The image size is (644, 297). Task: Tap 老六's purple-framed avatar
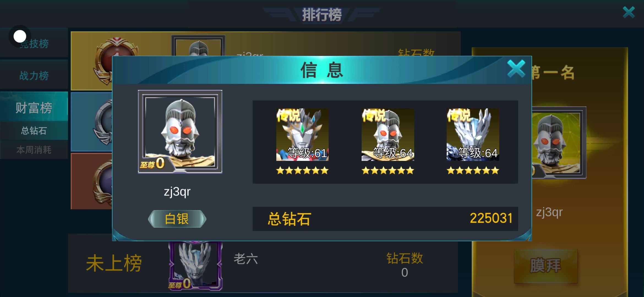pos(195,265)
